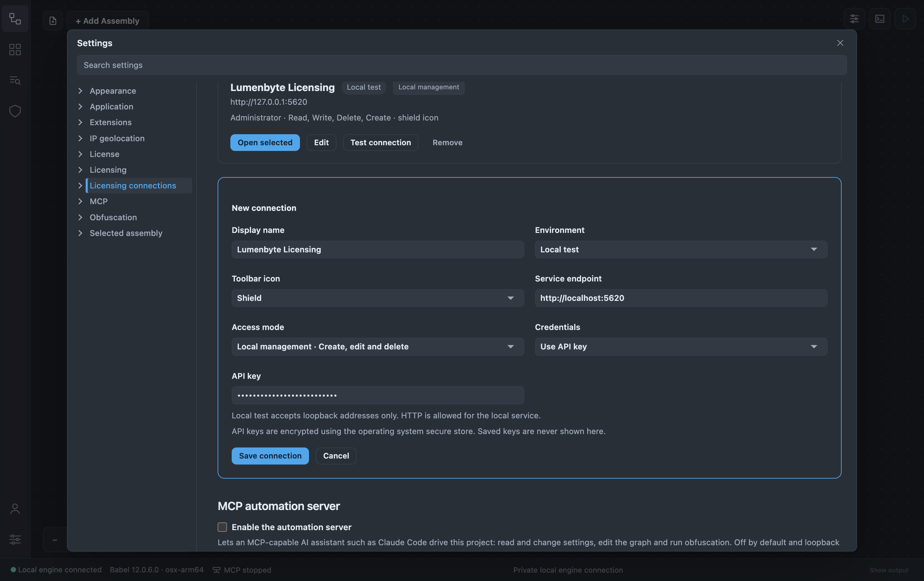
Task: Click the MCP stopped status indicator
Action: pyautogui.click(x=242, y=570)
